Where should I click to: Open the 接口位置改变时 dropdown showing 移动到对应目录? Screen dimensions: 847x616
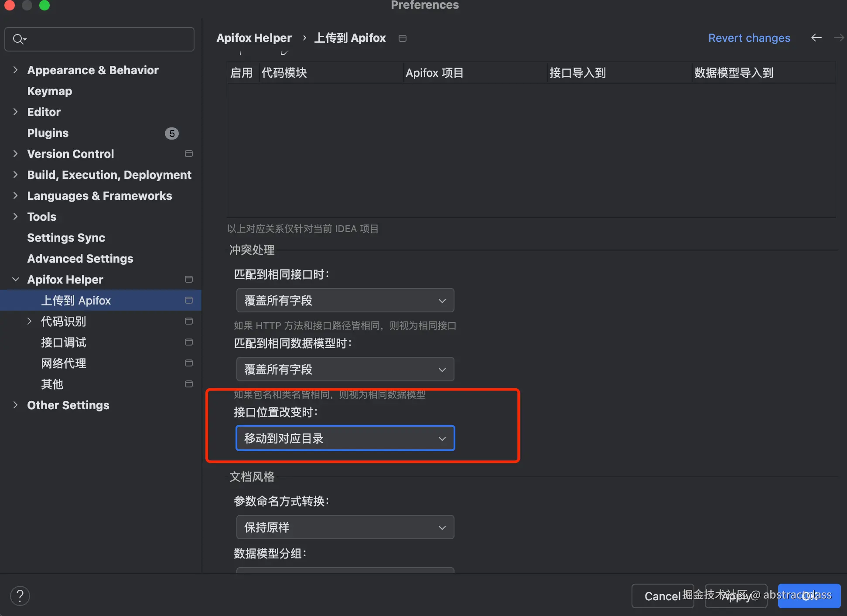(x=345, y=438)
